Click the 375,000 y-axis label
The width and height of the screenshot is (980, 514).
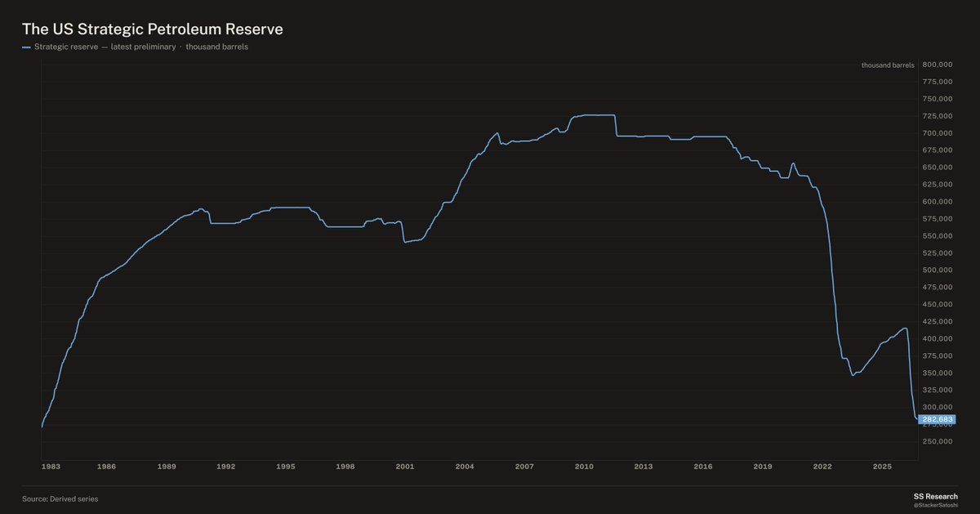[938, 356]
